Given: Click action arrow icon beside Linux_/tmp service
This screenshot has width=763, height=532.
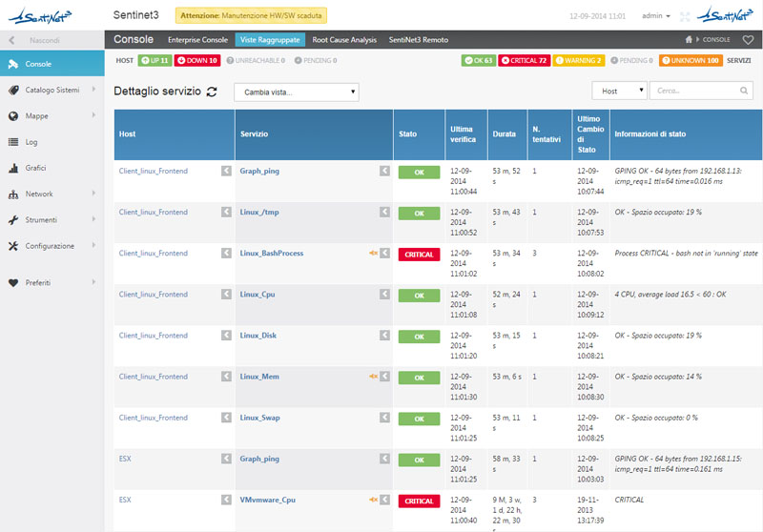Looking at the screenshot, I should pyautogui.click(x=384, y=212).
